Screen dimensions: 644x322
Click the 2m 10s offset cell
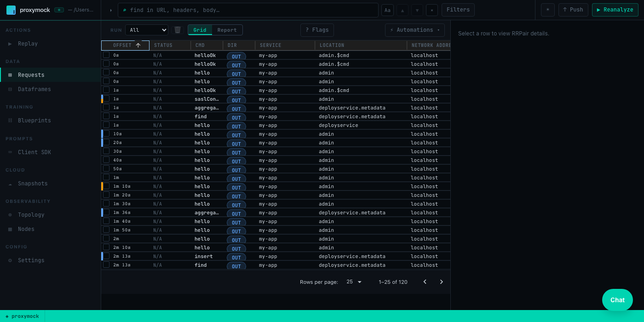click(122, 247)
